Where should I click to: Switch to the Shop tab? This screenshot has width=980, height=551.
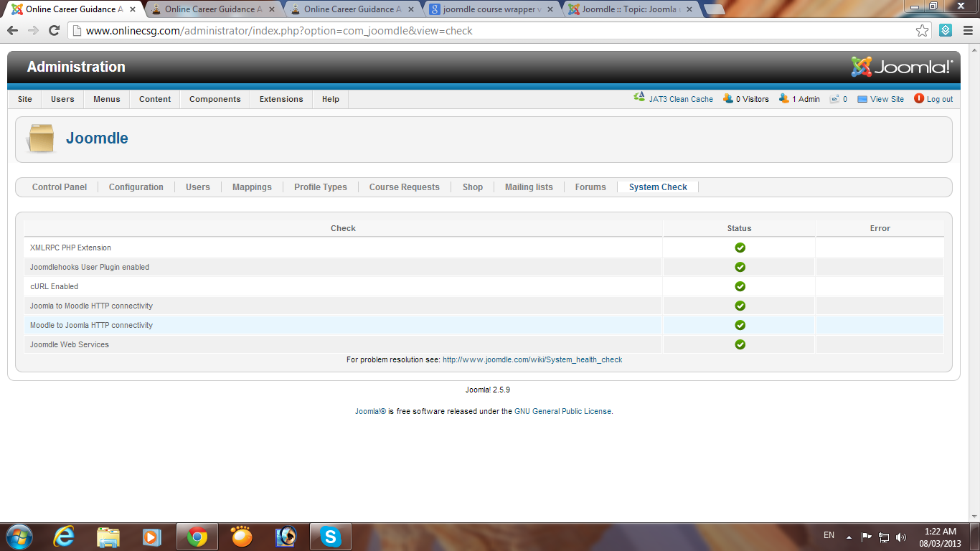(x=473, y=187)
